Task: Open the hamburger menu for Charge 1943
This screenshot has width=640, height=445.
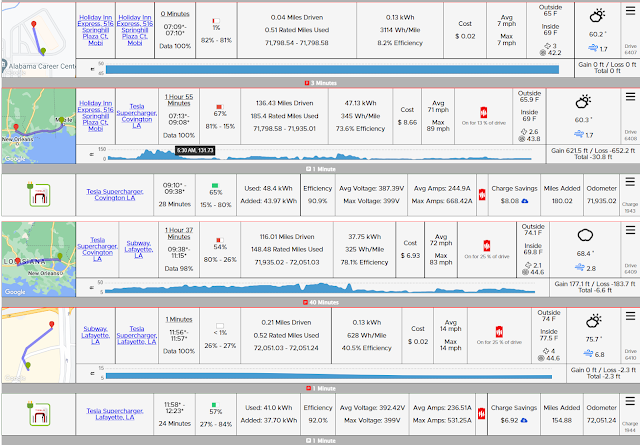Action: (x=630, y=182)
